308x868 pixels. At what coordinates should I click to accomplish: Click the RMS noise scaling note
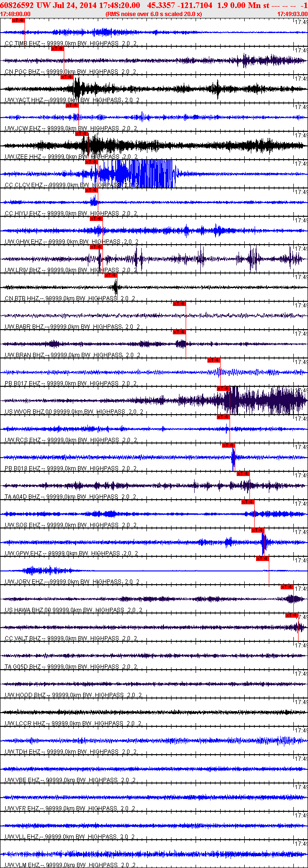click(x=154, y=14)
